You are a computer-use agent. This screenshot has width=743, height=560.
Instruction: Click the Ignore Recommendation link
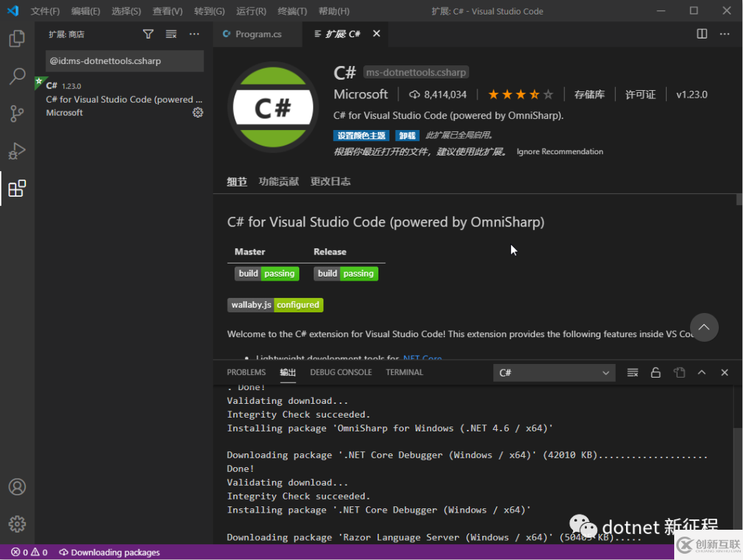point(559,151)
